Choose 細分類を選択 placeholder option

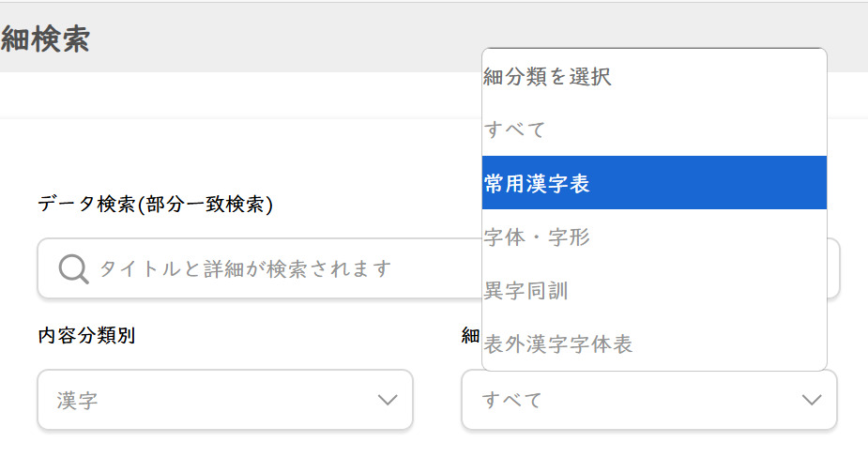click(x=654, y=76)
